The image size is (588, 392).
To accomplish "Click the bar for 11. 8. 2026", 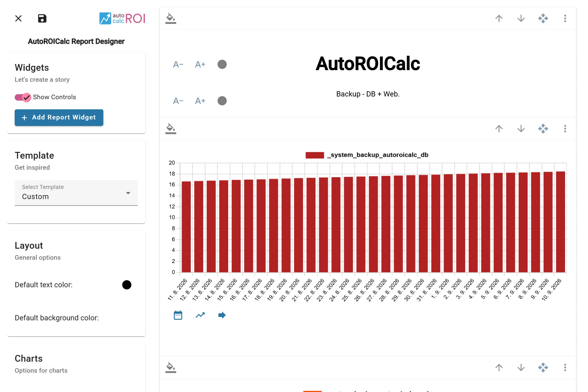I will 186,227.
